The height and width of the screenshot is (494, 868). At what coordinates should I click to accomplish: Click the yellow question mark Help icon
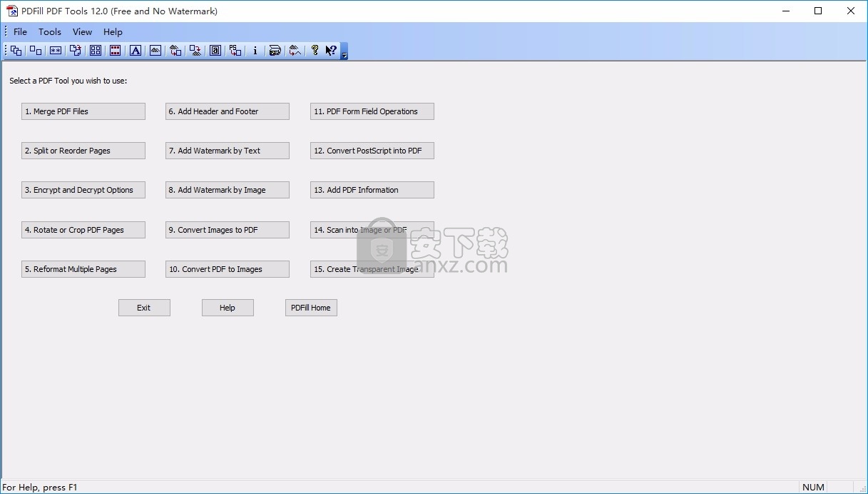[x=315, y=51]
